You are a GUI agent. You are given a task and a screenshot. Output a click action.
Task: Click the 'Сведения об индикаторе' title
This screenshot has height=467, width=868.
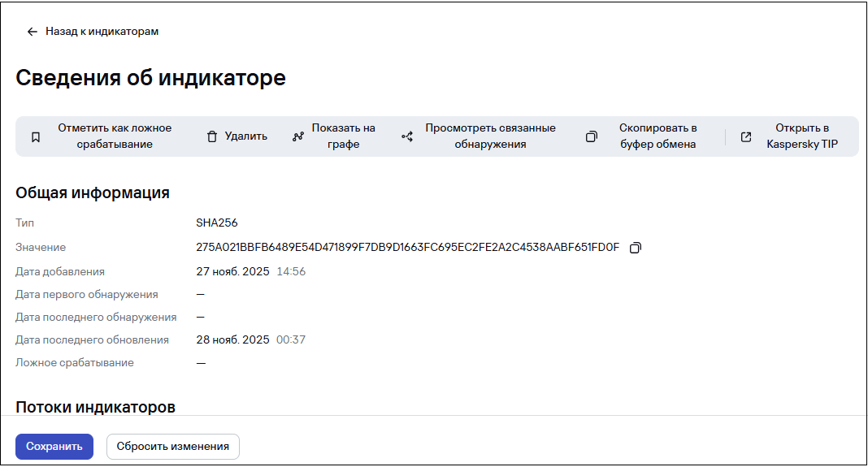point(150,77)
